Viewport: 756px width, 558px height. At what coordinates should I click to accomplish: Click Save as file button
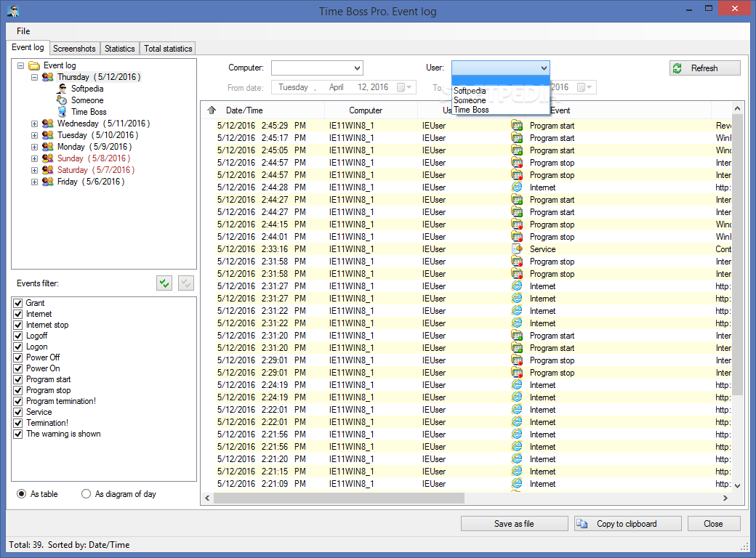pos(514,524)
